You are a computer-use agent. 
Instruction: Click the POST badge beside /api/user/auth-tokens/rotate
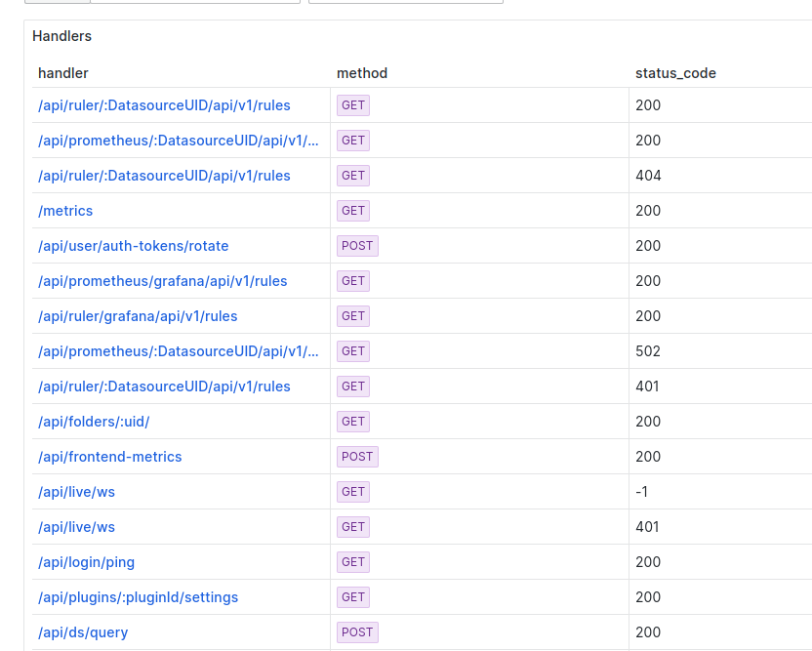(x=357, y=245)
